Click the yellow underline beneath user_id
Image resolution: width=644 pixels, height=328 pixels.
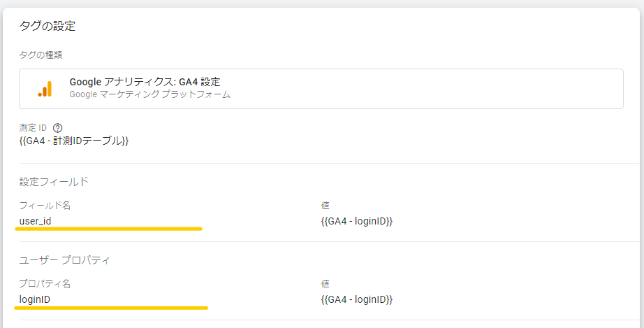click(x=109, y=229)
